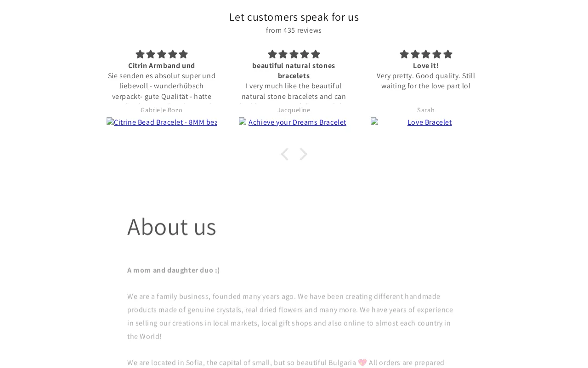Click the "Love it!" review title
This screenshot has height=368, width=588.
click(426, 66)
